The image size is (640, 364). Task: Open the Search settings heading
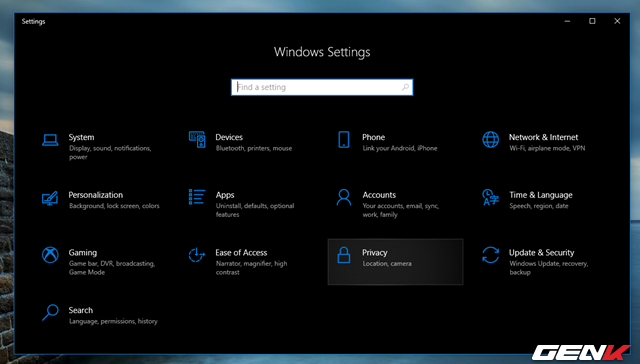coord(80,310)
